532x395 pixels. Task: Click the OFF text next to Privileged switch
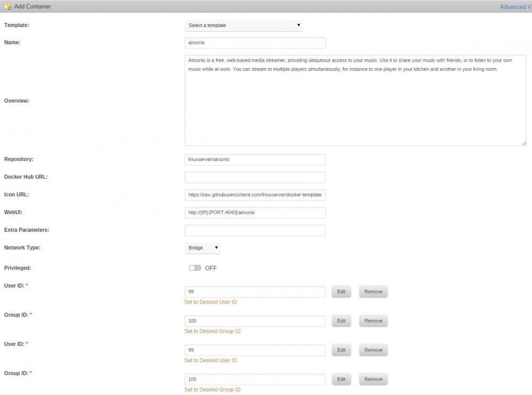(211, 268)
